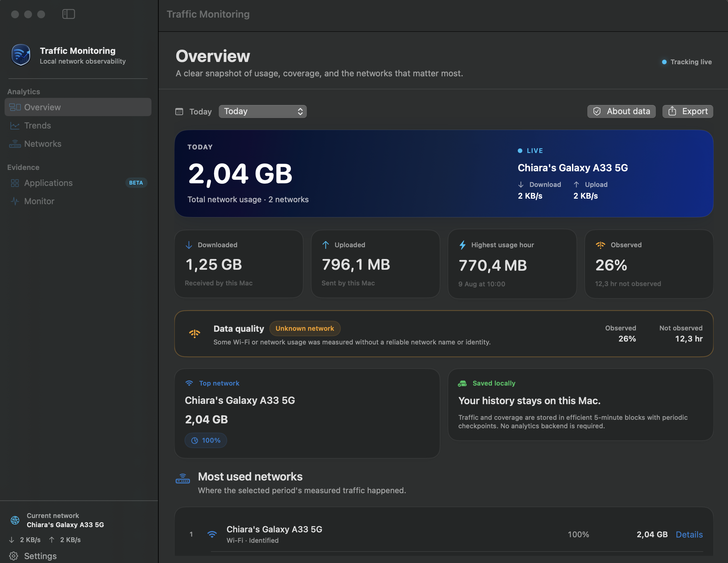The width and height of the screenshot is (728, 563).
Task: Click the Chiara's Galaxy A33 5G list row name
Action: coord(274,529)
